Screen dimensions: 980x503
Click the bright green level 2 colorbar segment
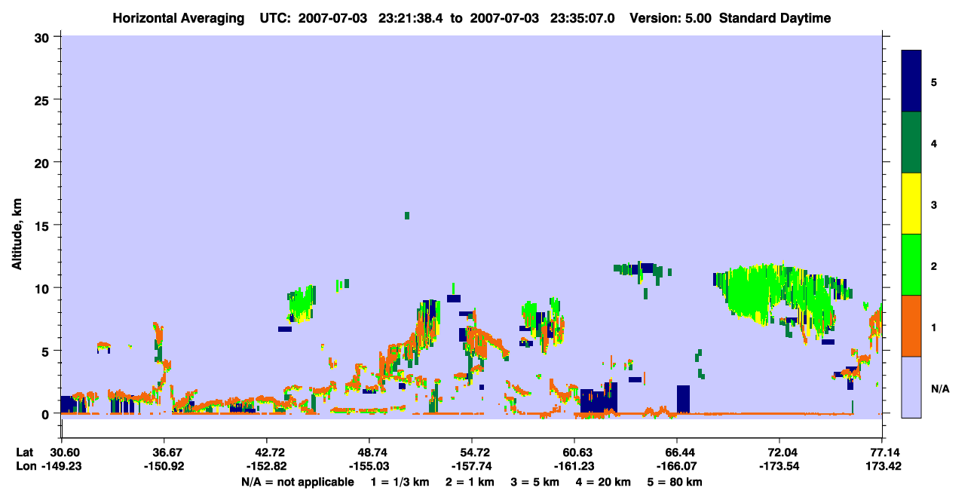(911, 264)
